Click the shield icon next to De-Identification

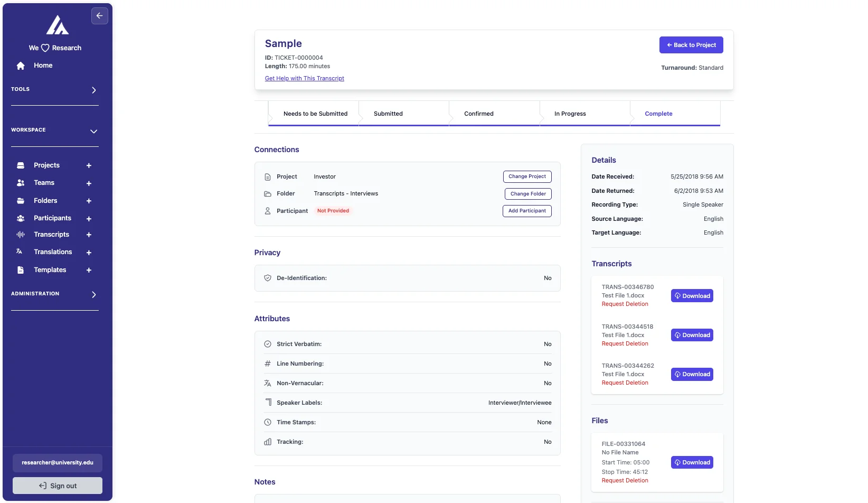pos(267,277)
